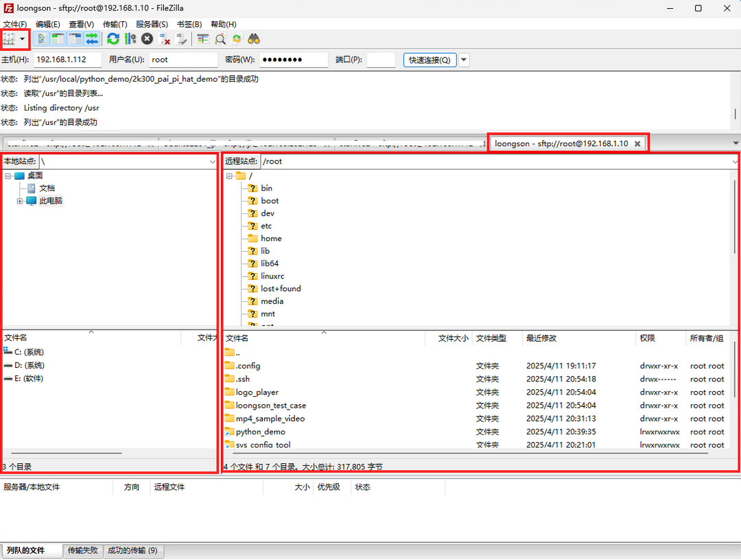
Task: Open the 文件(F) menu
Action: [15, 24]
